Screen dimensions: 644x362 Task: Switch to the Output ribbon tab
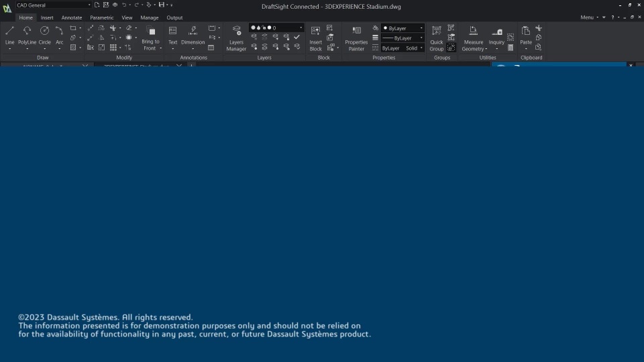tap(174, 17)
